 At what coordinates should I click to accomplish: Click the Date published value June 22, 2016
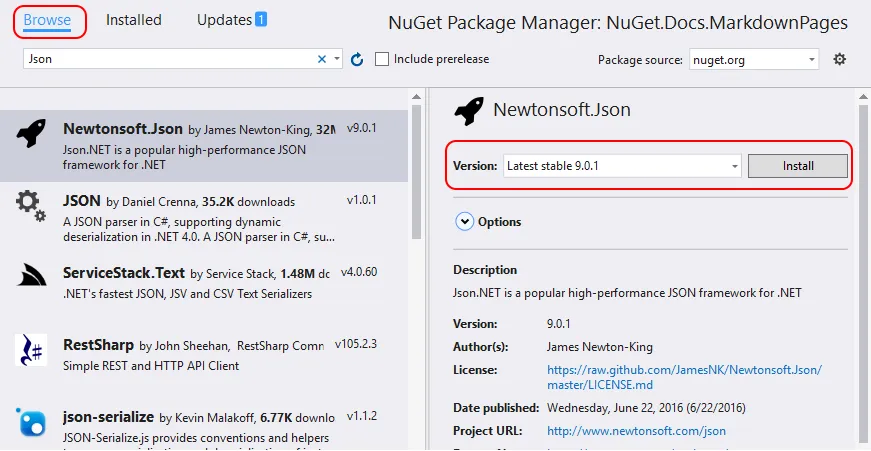(x=646, y=408)
